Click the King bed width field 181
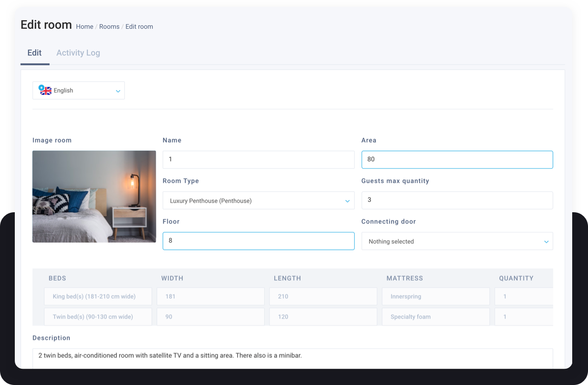This screenshot has height=385, width=588. coord(211,297)
